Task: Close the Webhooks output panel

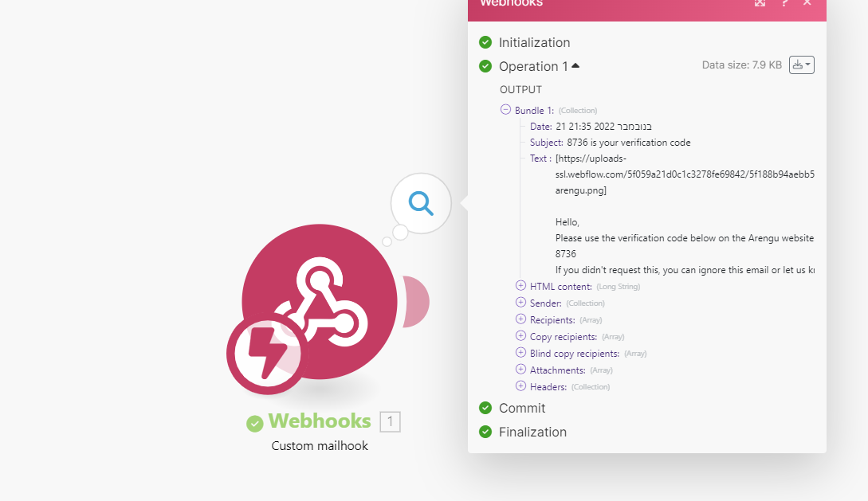Action: [x=807, y=2]
